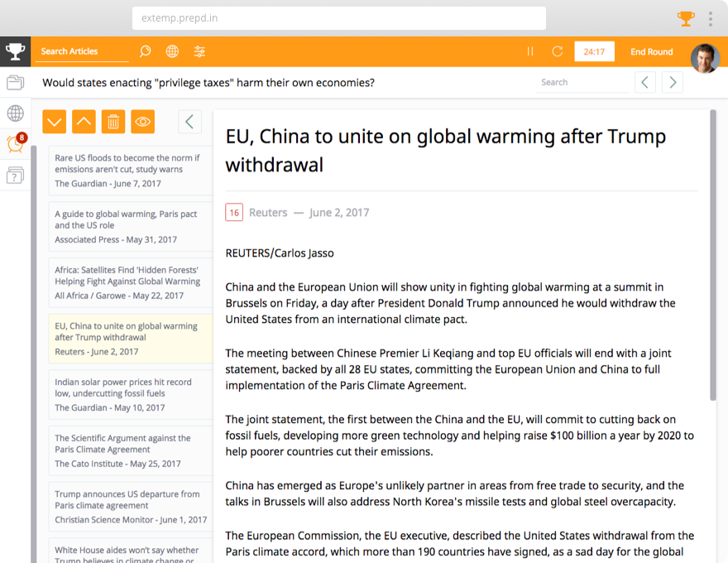Open the alerts icon with badge 8
Viewport: 728px width, 563px height.
coord(15,144)
